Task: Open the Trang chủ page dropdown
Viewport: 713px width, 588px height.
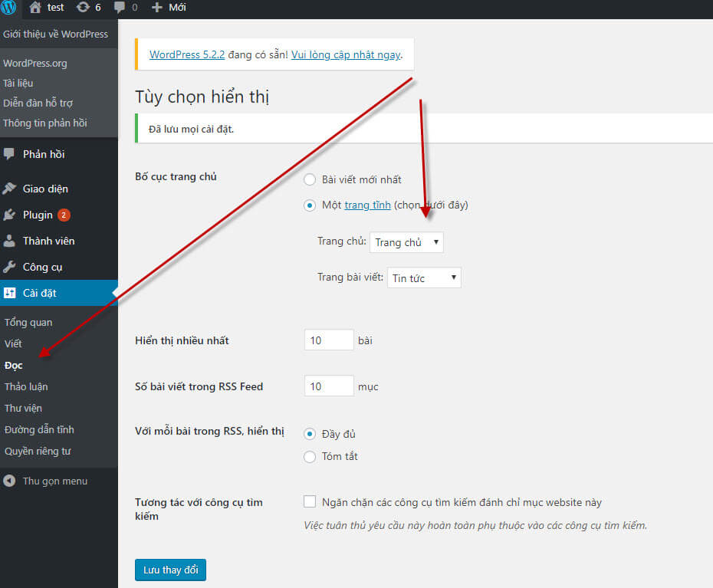Action: point(406,242)
